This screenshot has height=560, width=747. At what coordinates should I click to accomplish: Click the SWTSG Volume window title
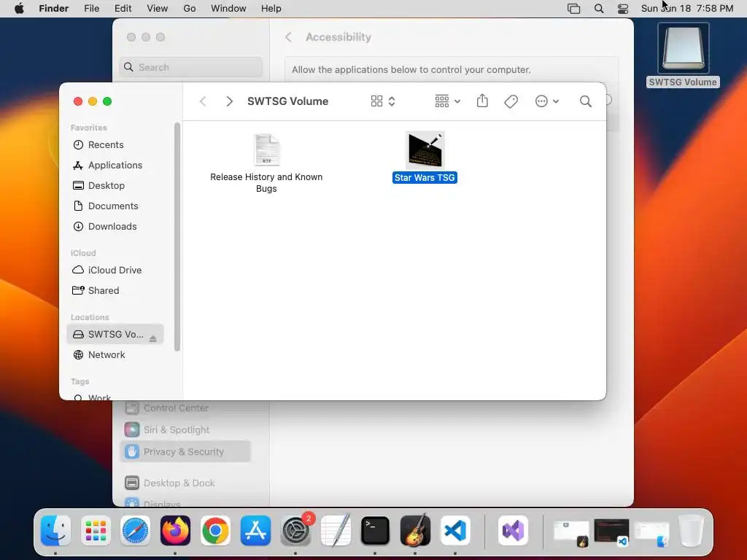(287, 101)
